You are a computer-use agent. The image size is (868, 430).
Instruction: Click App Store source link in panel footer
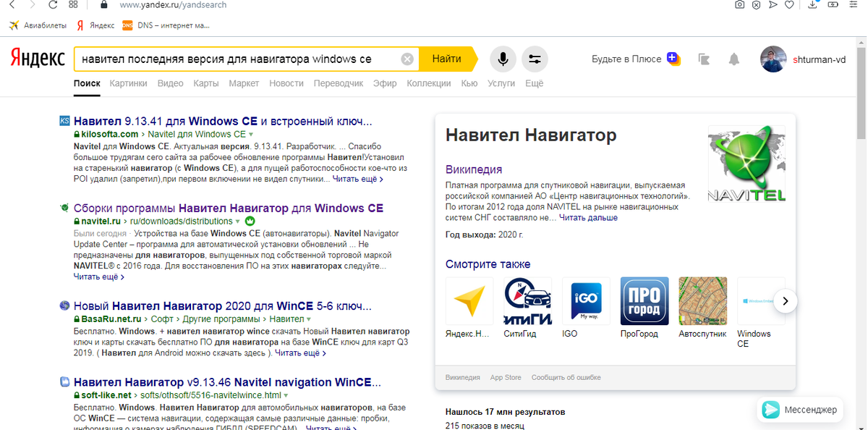click(x=506, y=377)
